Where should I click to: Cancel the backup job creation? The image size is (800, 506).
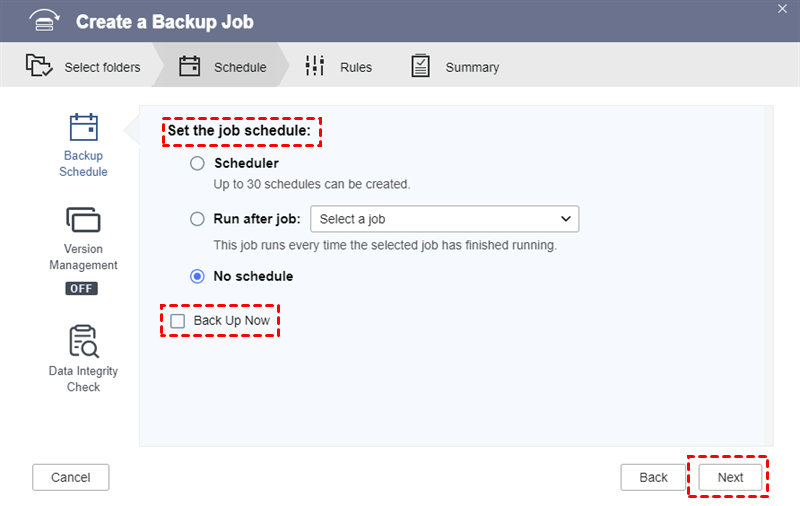click(70, 477)
